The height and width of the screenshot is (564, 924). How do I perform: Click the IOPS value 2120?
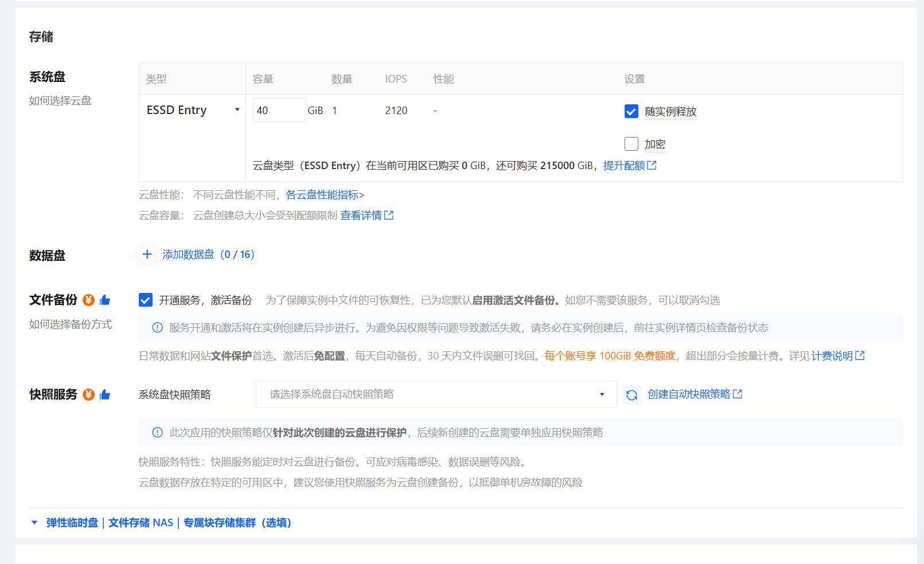pos(396,111)
